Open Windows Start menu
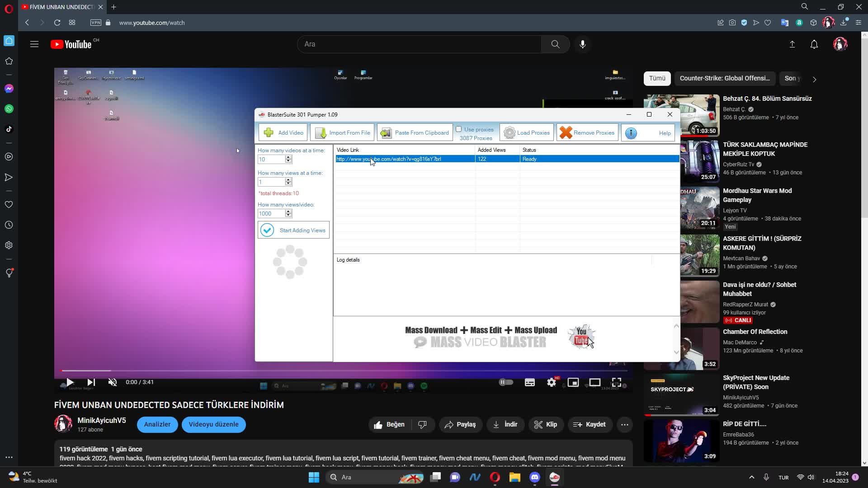This screenshot has height=488, width=868. [314, 477]
